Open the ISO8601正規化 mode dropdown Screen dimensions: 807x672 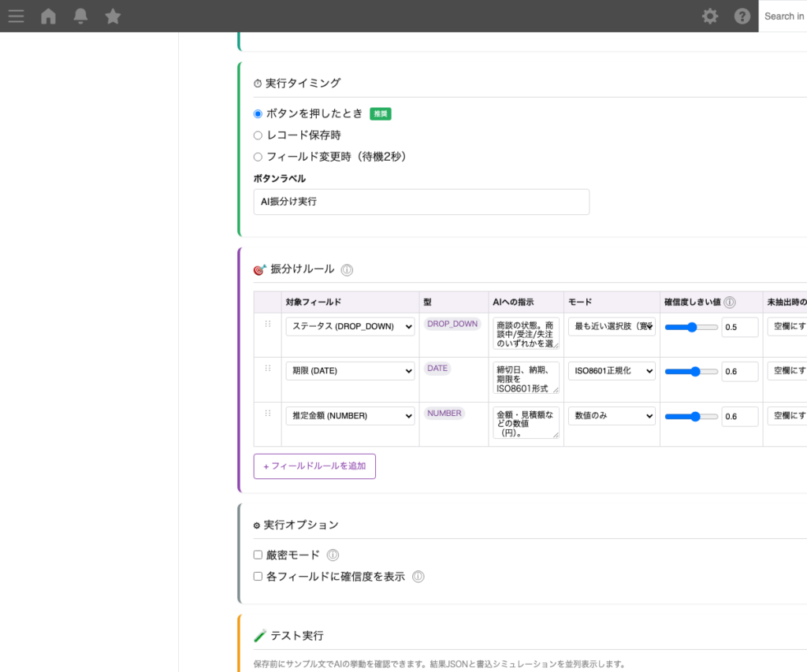coord(612,371)
